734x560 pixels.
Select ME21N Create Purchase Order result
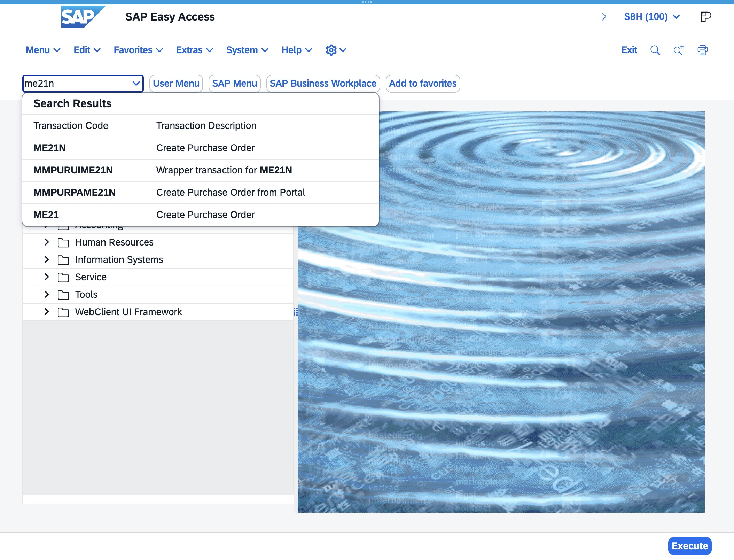pos(201,148)
